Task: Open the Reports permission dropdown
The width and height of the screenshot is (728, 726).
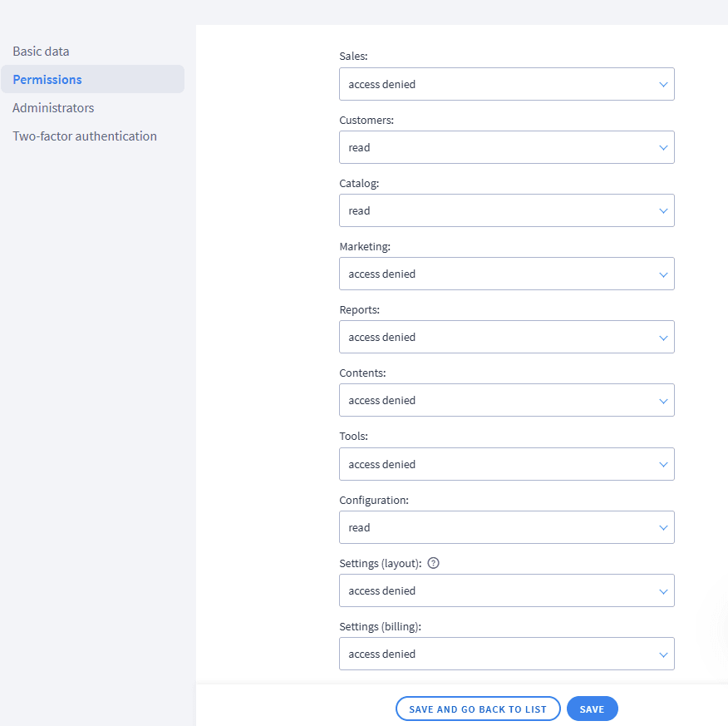Action: click(x=506, y=337)
